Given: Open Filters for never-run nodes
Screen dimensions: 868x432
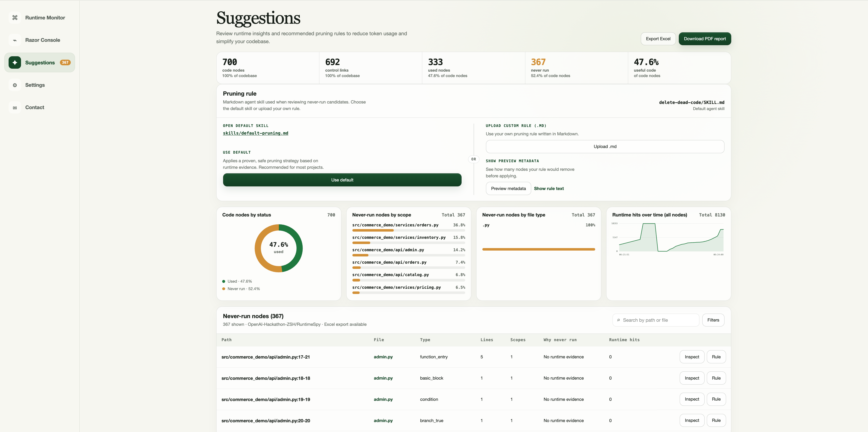Looking at the screenshot, I should (713, 320).
